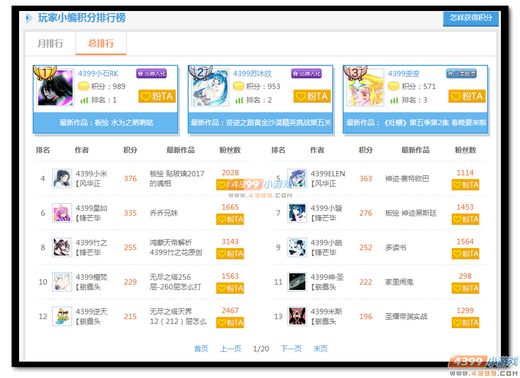
Task: Open avatar of 4399竹之 in rank 8
Action: [62, 247]
